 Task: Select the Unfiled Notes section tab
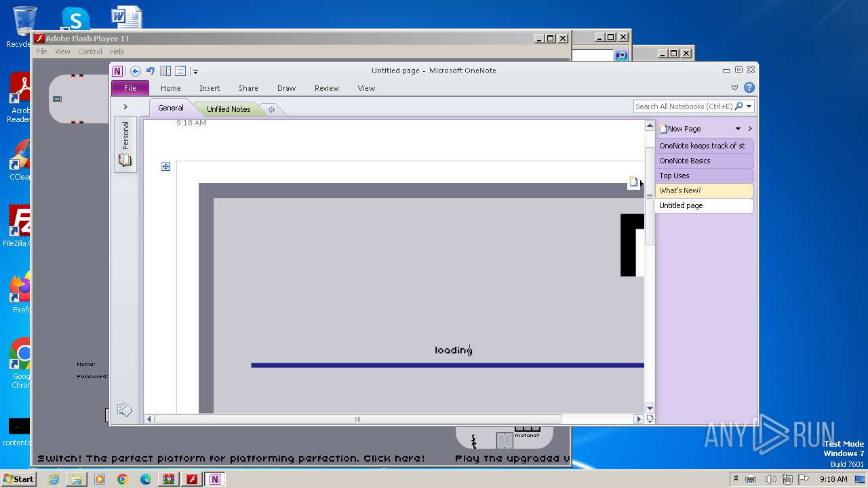point(229,108)
